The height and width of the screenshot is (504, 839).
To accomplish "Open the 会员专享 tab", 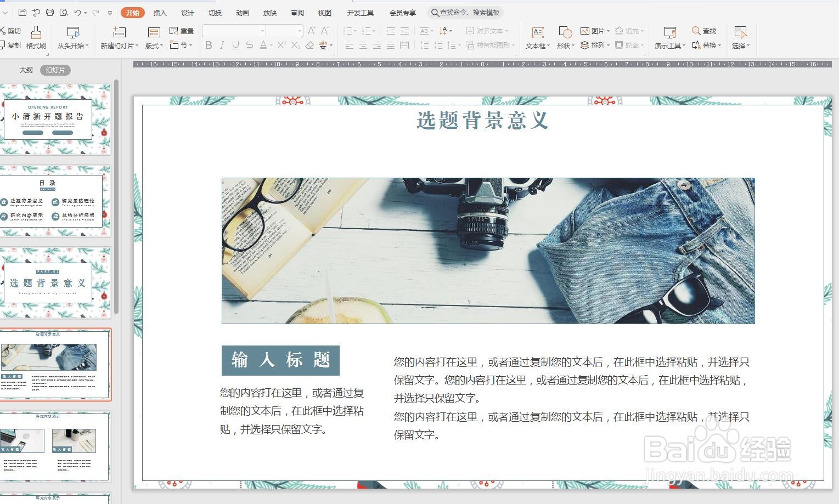I will [403, 13].
